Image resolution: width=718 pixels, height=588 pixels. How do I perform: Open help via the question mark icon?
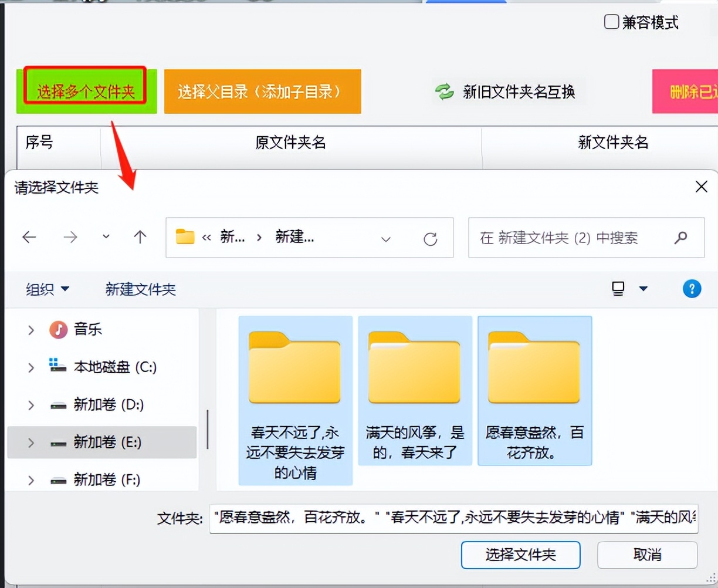pos(692,288)
